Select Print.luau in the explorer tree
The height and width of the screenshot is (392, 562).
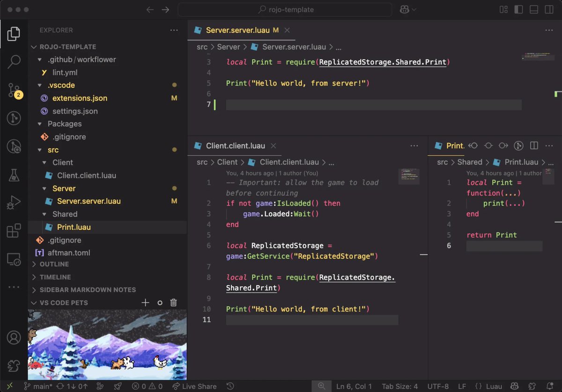pos(74,227)
